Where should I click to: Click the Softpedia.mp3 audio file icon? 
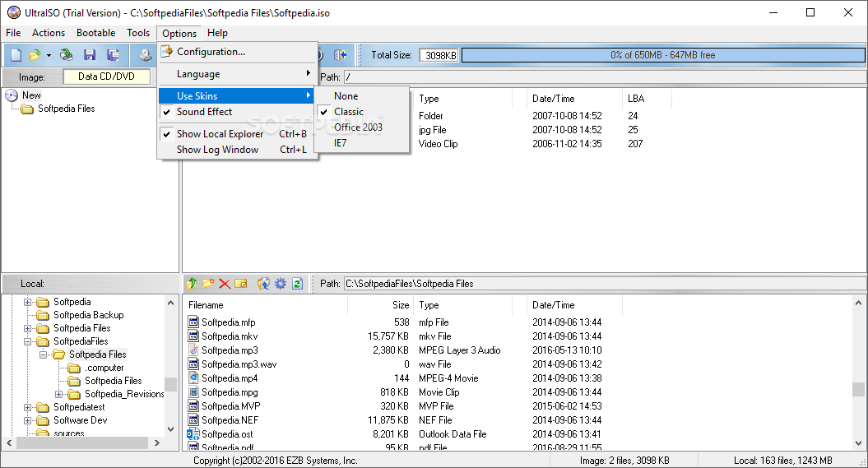(x=193, y=350)
